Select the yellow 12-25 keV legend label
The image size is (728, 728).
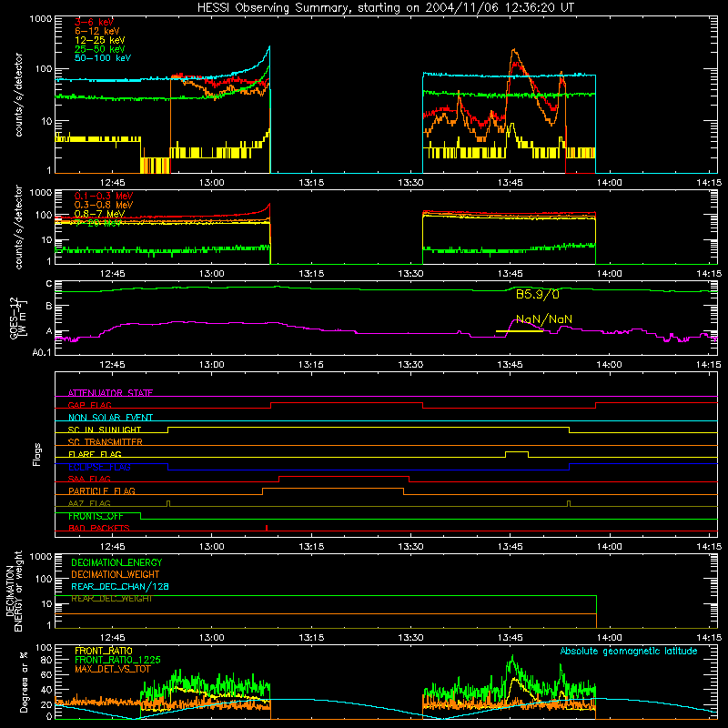100,40
